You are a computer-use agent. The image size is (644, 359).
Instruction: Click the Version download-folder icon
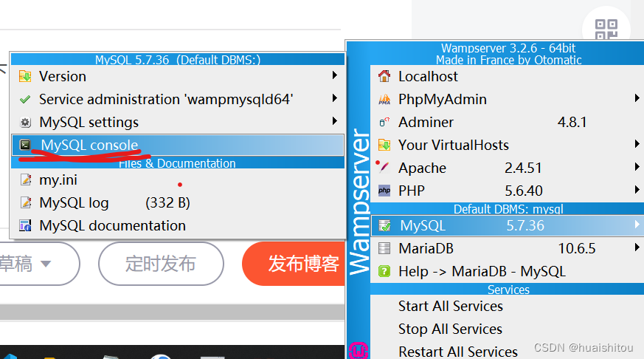coord(25,77)
